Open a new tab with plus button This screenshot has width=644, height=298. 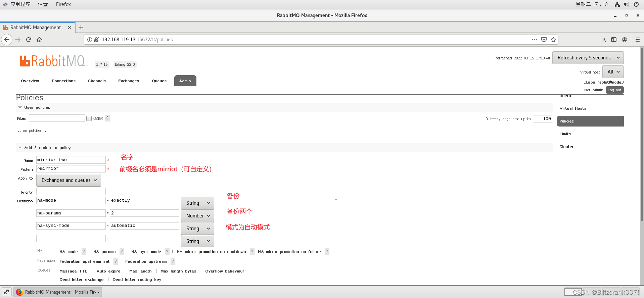[x=81, y=27]
